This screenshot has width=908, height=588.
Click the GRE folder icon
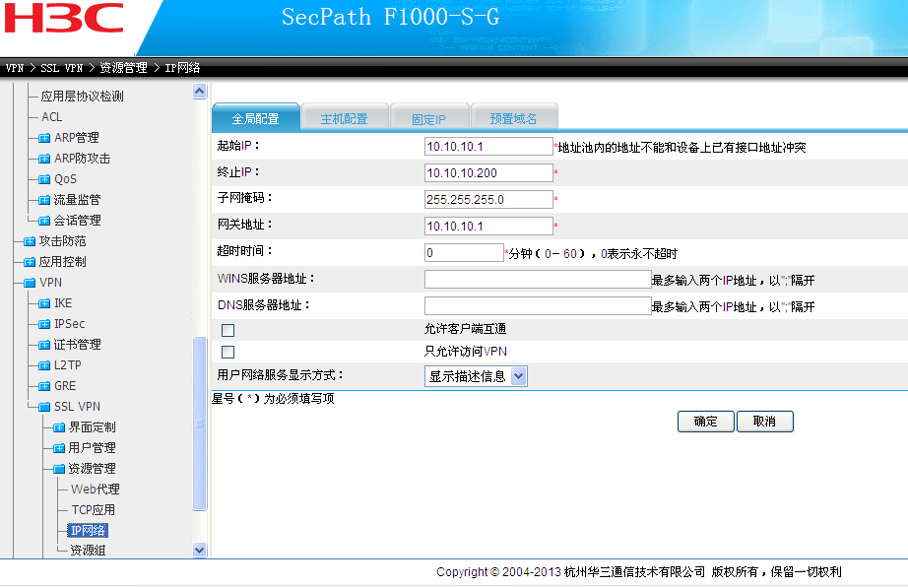[44, 386]
